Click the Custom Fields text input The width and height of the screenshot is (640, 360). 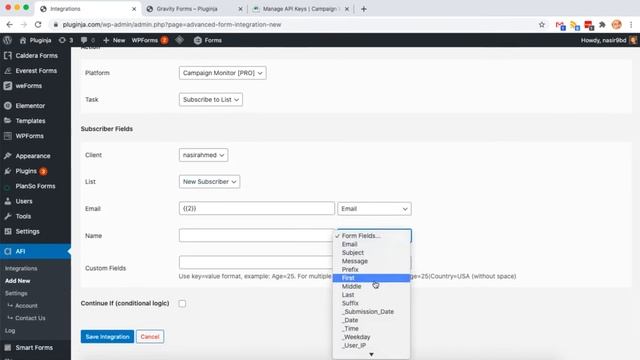pos(256,262)
